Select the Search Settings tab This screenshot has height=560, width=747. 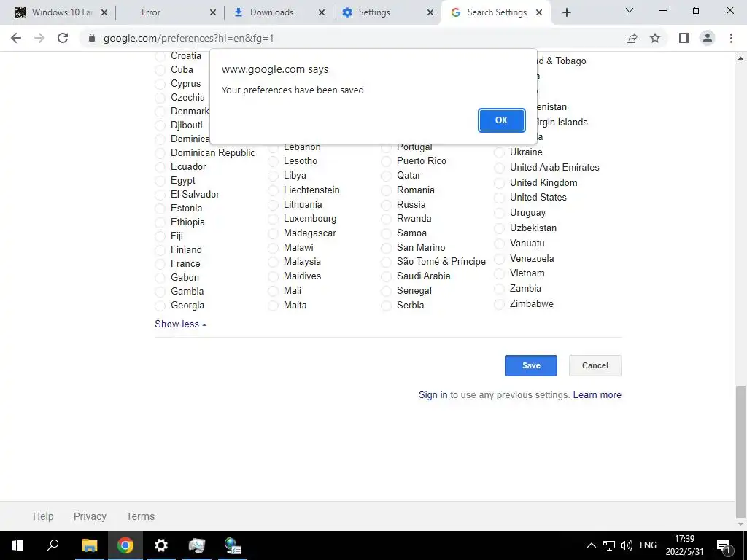(x=497, y=12)
